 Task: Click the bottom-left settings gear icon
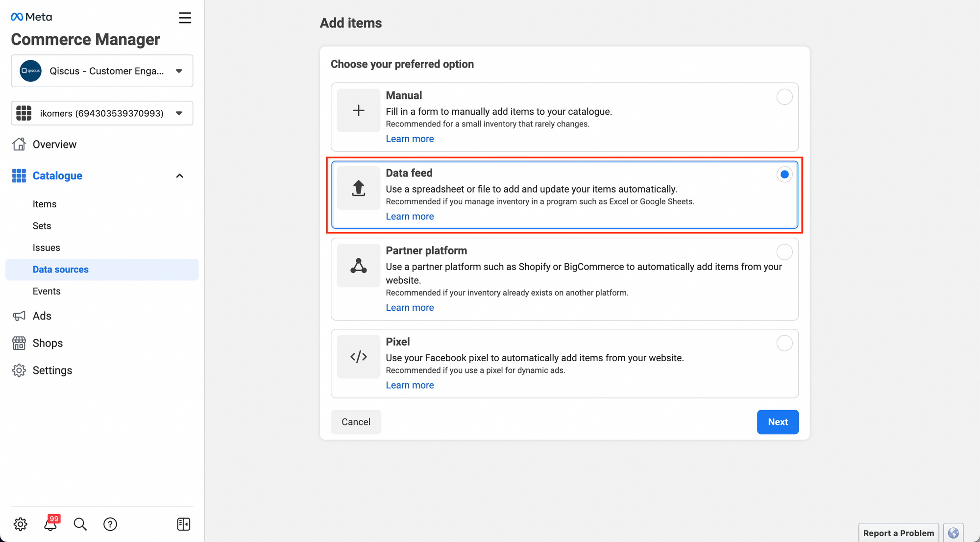(x=20, y=524)
